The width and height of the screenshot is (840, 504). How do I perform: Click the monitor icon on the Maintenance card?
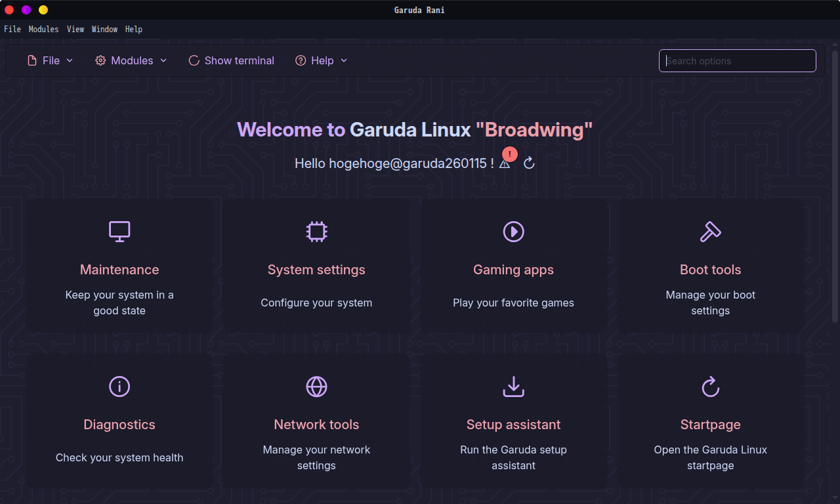119,232
